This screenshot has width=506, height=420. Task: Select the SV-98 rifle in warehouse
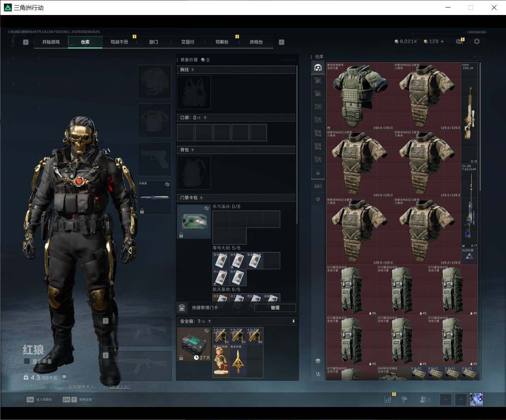(x=469, y=206)
